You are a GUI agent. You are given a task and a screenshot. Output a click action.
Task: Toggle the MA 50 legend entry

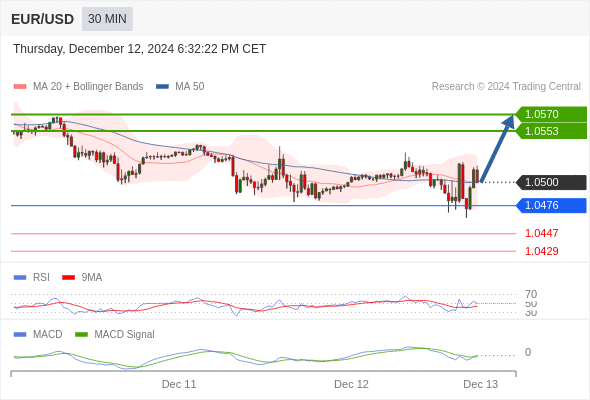[180, 87]
